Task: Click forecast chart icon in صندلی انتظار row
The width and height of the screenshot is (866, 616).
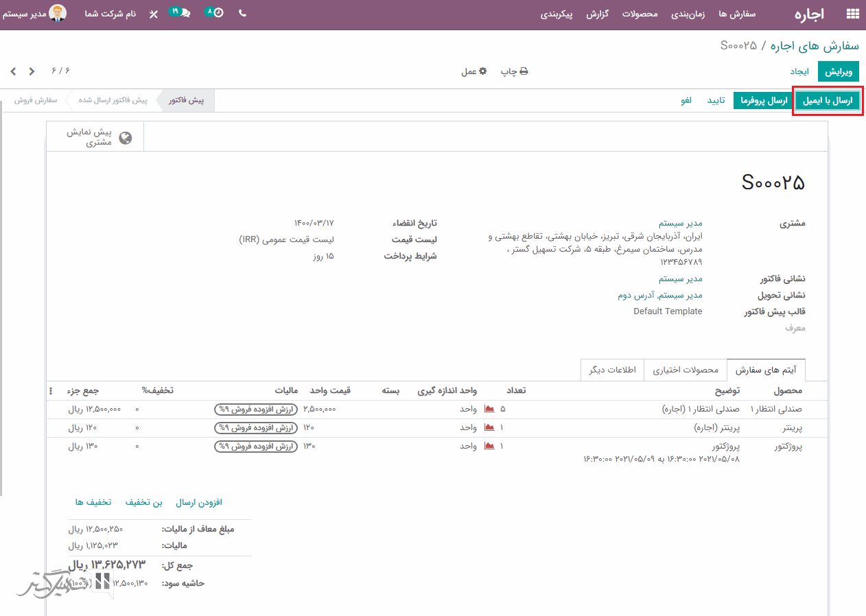Action: (x=489, y=409)
